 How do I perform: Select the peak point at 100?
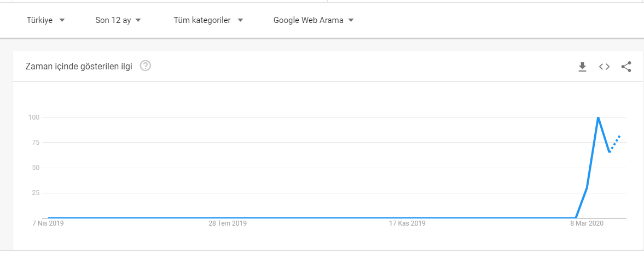coord(598,117)
